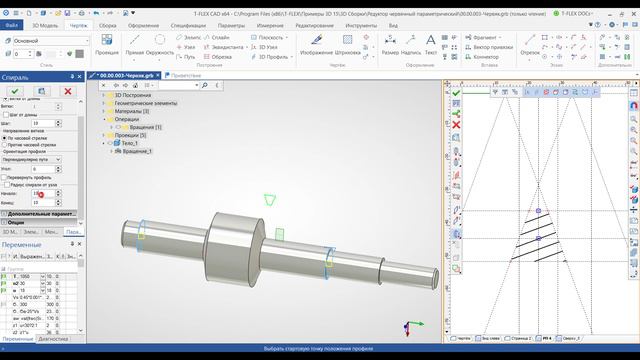Click red X cancel in drawing window toolbar
Image resolution: width=640 pixels, height=360 pixels.
(x=456, y=124)
